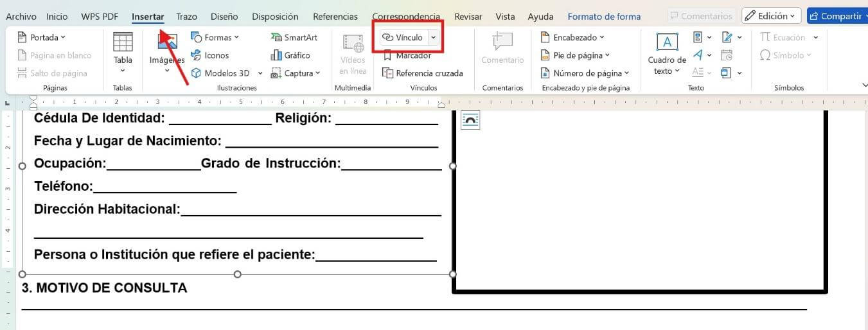Insert a Referencia cruzada cross-reference

coord(423,73)
